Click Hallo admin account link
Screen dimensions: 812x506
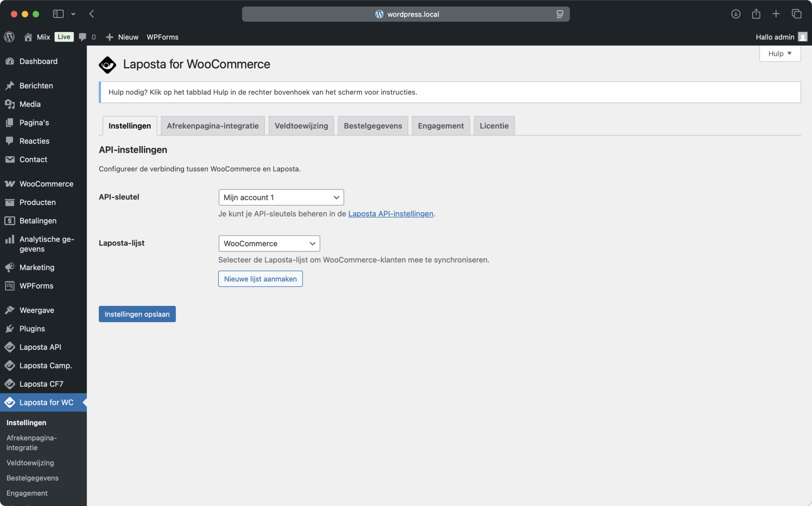tap(775, 37)
